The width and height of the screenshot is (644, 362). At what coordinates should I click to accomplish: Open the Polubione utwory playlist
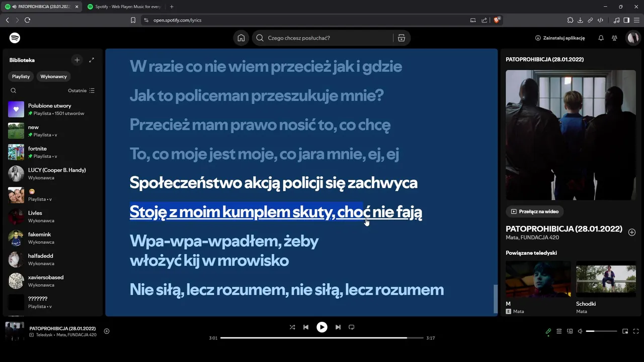52,109
